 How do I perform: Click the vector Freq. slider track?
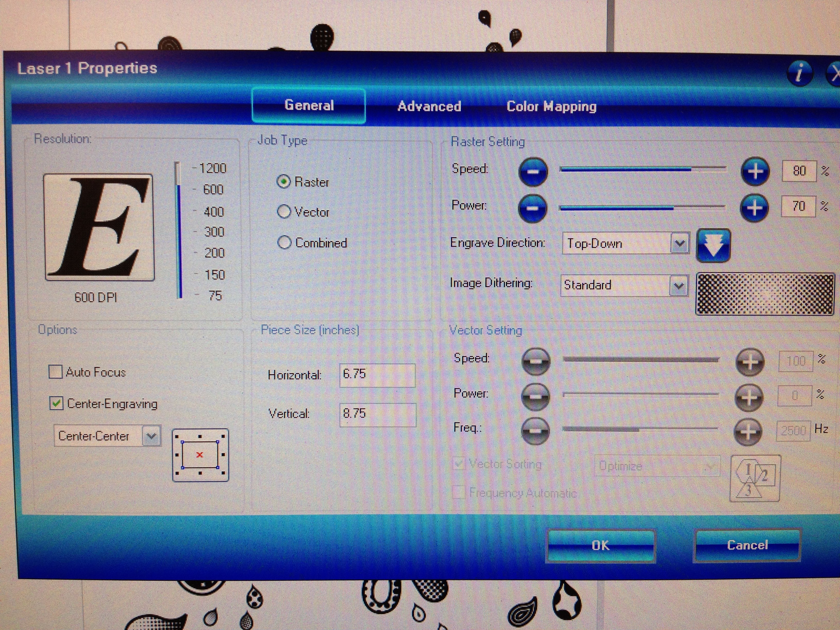[640, 429]
